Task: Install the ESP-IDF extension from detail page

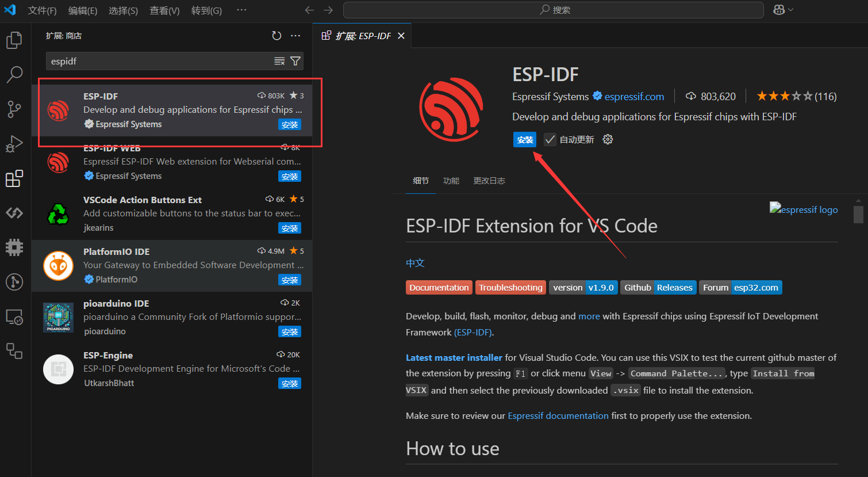Action: coord(524,140)
